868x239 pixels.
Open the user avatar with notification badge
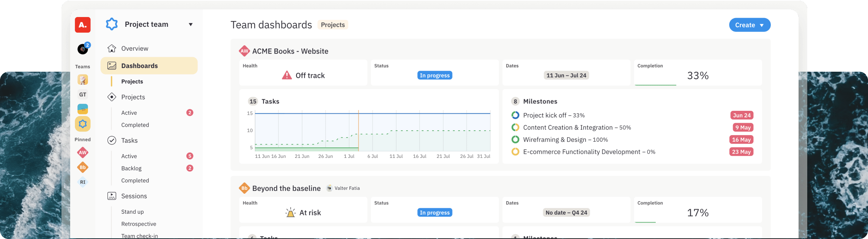pos(83,49)
